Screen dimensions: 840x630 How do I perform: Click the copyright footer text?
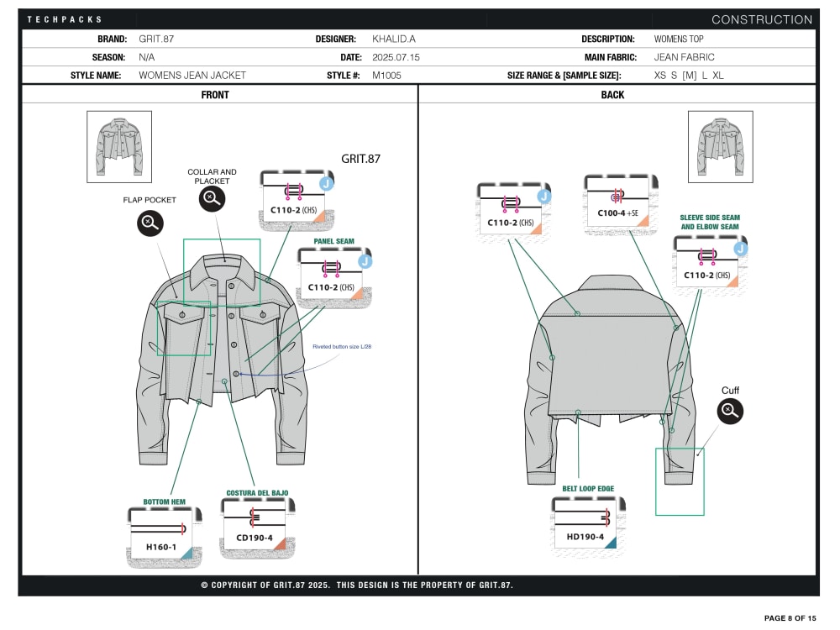click(x=357, y=585)
